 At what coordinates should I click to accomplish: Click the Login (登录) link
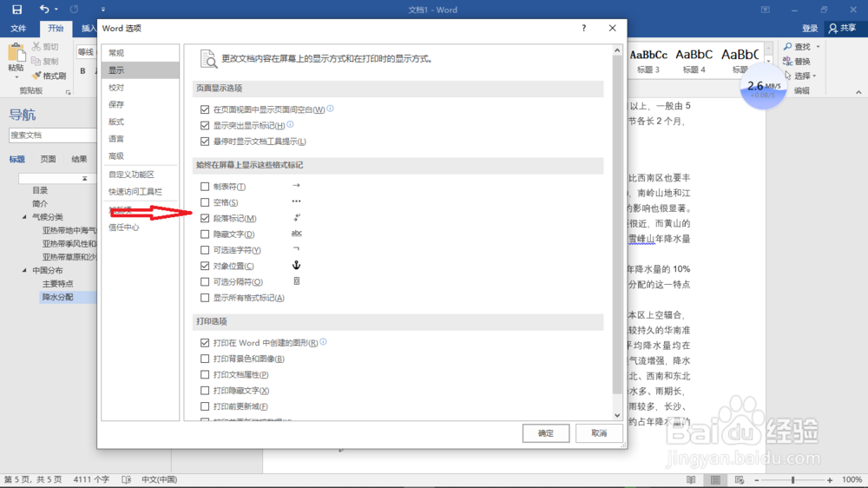(x=810, y=29)
